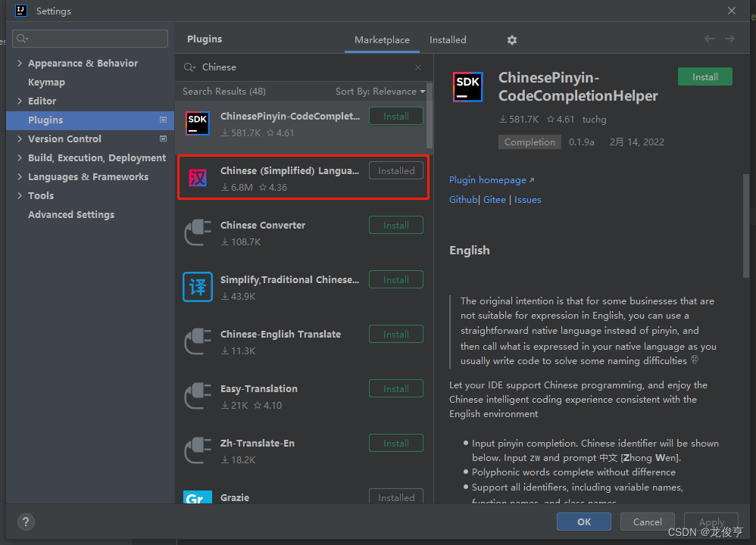The width and height of the screenshot is (756, 545).
Task: Click the Completion tag label
Action: [x=530, y=142]
